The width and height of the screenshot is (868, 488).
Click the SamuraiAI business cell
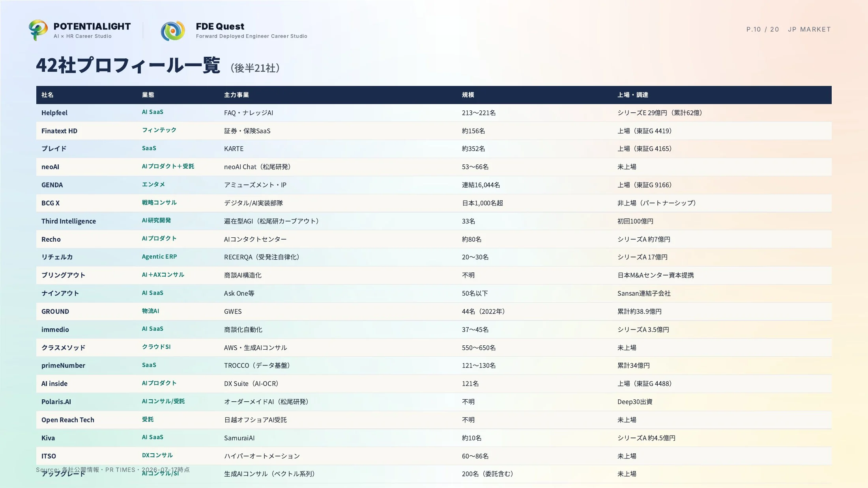click(239, 438)
